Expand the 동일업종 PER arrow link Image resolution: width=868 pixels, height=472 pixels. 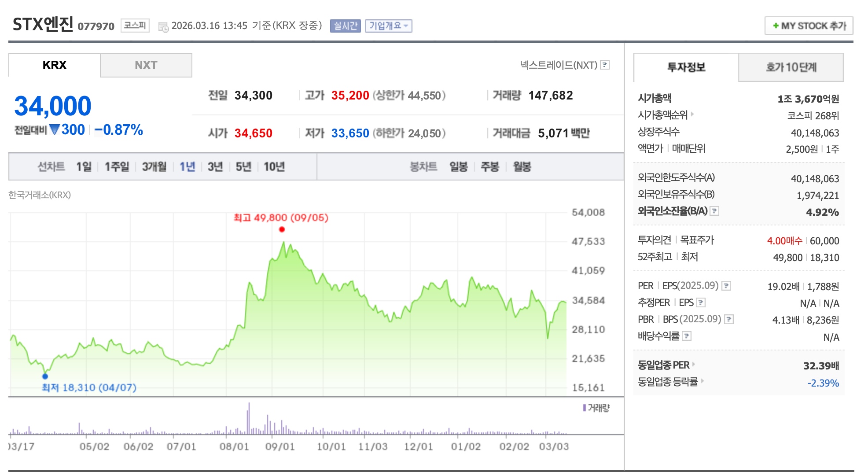click(x=694, y=364)
